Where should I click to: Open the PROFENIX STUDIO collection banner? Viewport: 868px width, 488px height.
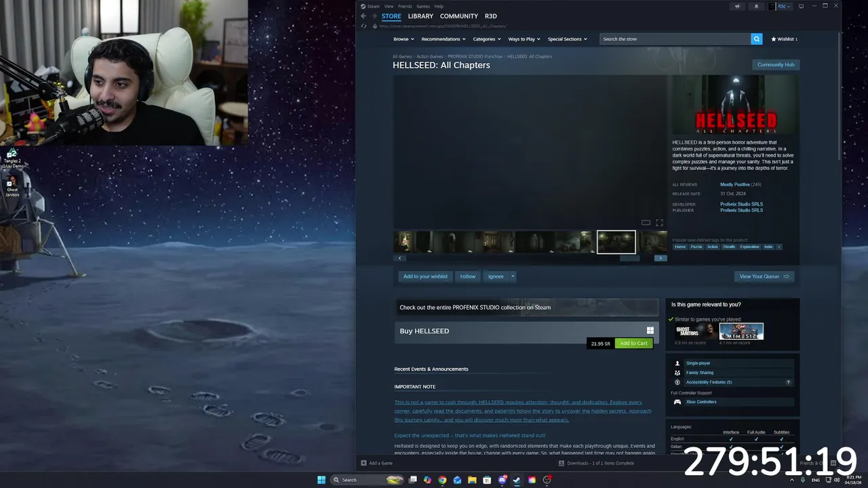tap(527, 308)
